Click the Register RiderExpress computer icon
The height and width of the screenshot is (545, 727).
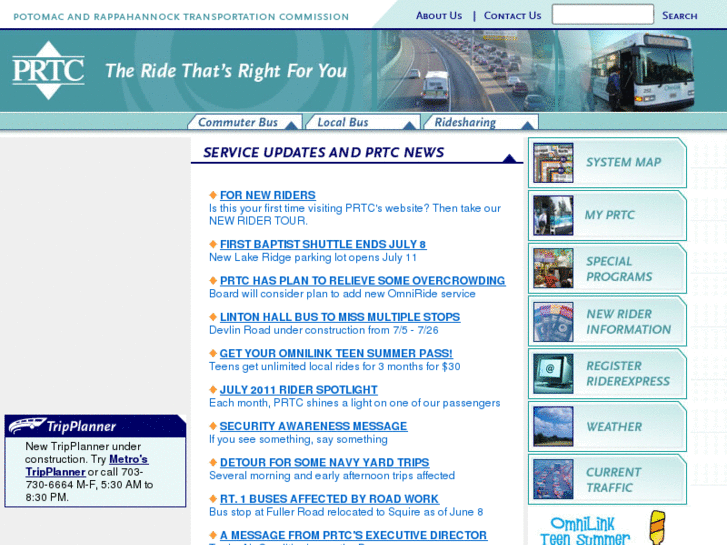point(553,374)
